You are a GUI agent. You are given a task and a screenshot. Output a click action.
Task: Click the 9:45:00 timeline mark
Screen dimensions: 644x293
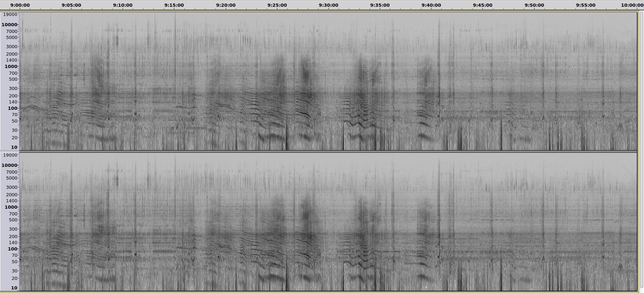coord(482,5)
